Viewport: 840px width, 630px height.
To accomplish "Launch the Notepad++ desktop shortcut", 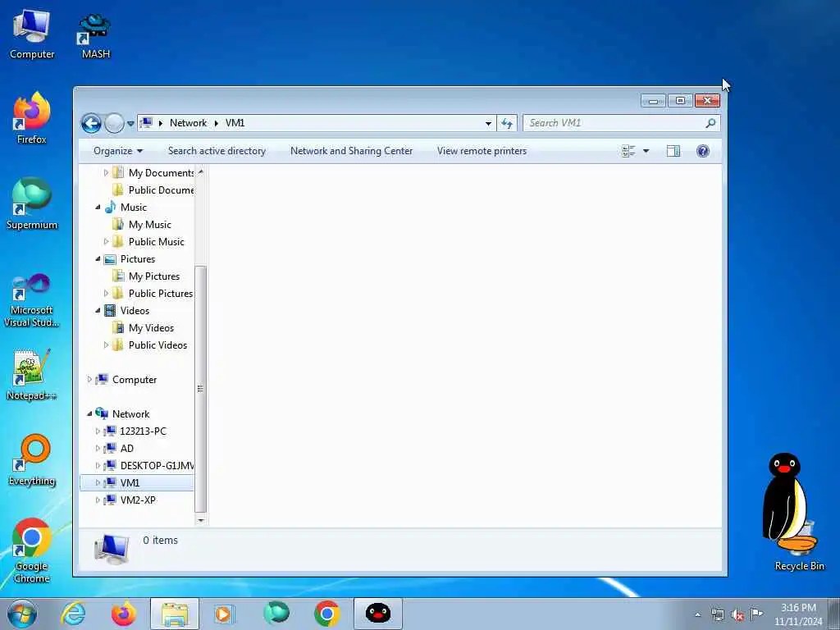I will tap(32, 375).
